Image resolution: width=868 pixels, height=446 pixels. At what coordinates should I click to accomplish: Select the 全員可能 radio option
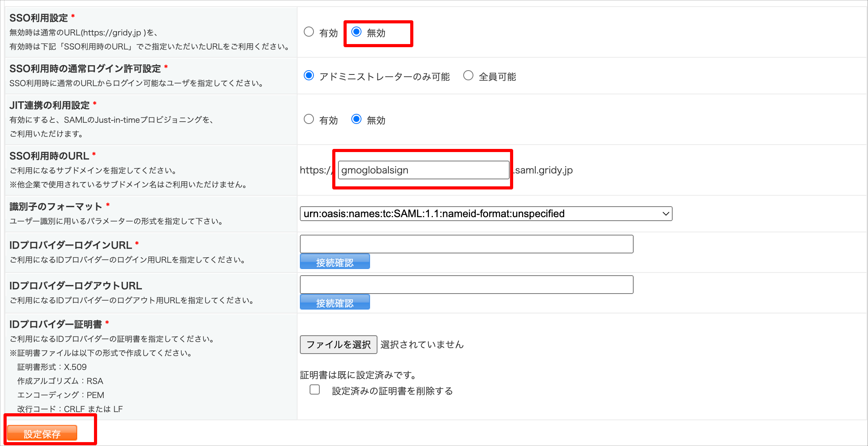point(468,76)
